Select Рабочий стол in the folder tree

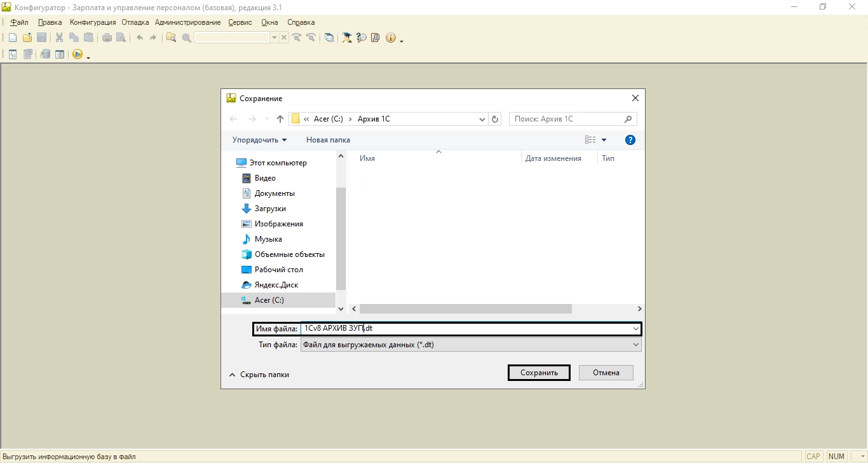(x=278, y=270)
